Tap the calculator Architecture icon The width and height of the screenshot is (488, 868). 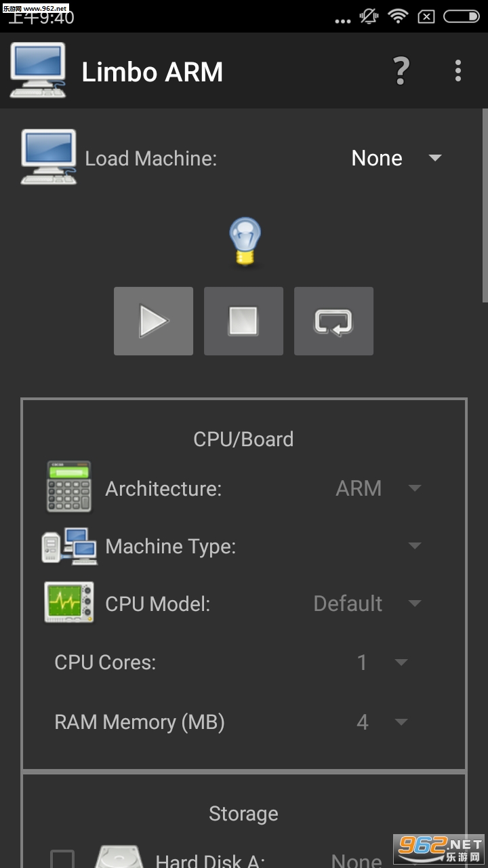(x=68, y=487)
